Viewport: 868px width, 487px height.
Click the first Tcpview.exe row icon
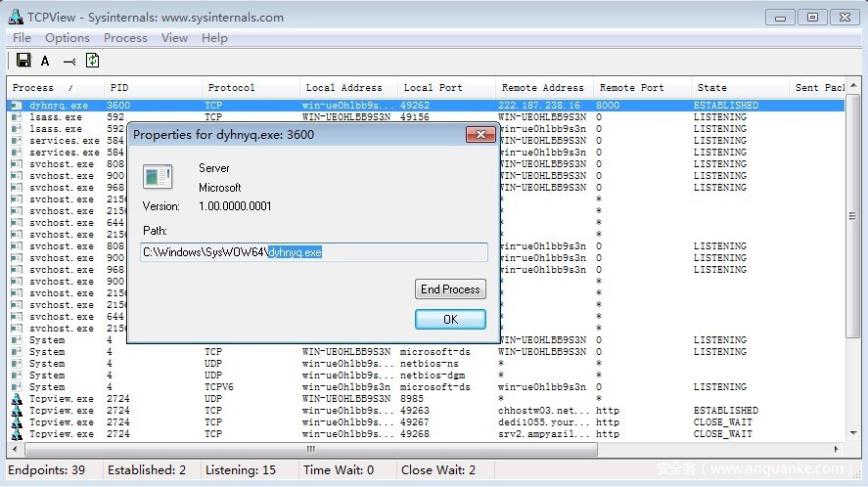click(17, 399)
